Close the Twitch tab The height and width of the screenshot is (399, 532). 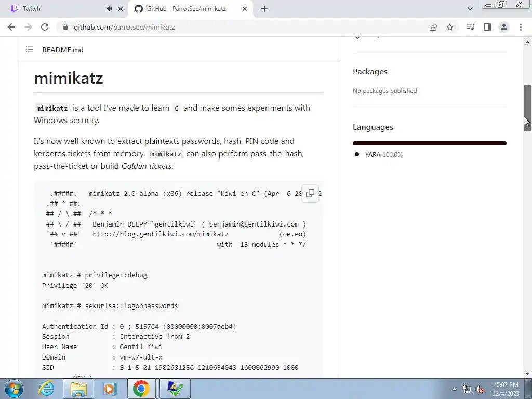(121, 9)
